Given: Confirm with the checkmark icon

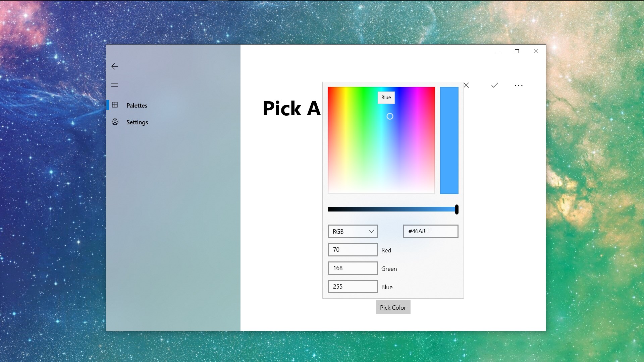Looking at the screenshot, I should coord(494,85).
